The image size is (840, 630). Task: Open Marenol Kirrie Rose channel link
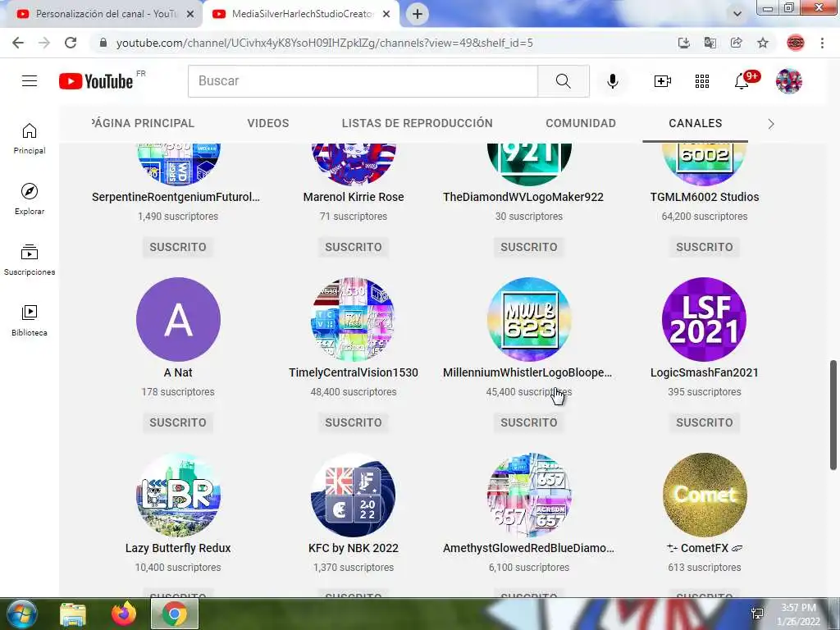(x=354, y=197)
